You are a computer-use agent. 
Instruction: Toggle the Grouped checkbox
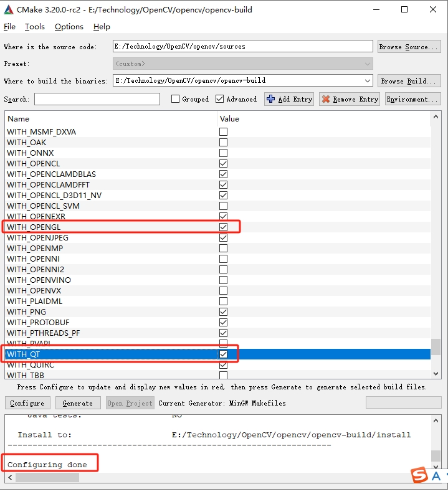(x=175, y=99)
